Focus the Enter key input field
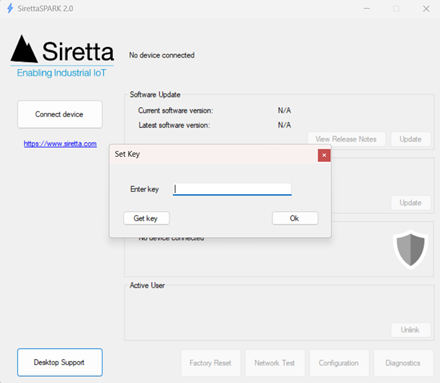This screenshot has height=383, width=440. 232,189
